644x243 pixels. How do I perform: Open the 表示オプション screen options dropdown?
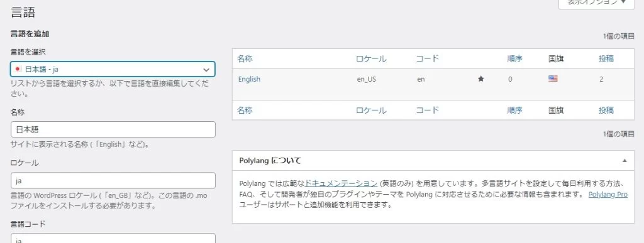[x=597, y=3]
